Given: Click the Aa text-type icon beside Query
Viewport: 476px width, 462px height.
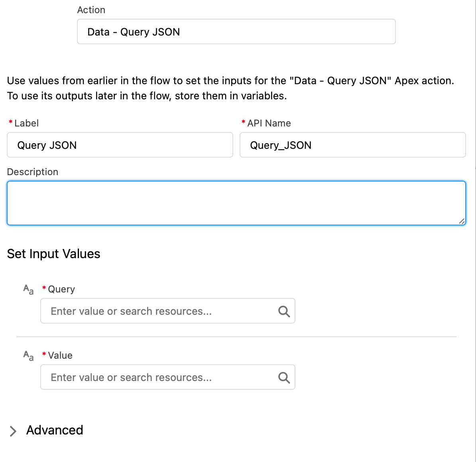Looking at the screenshot, I should pyautogui.click(x=29, y=289).
